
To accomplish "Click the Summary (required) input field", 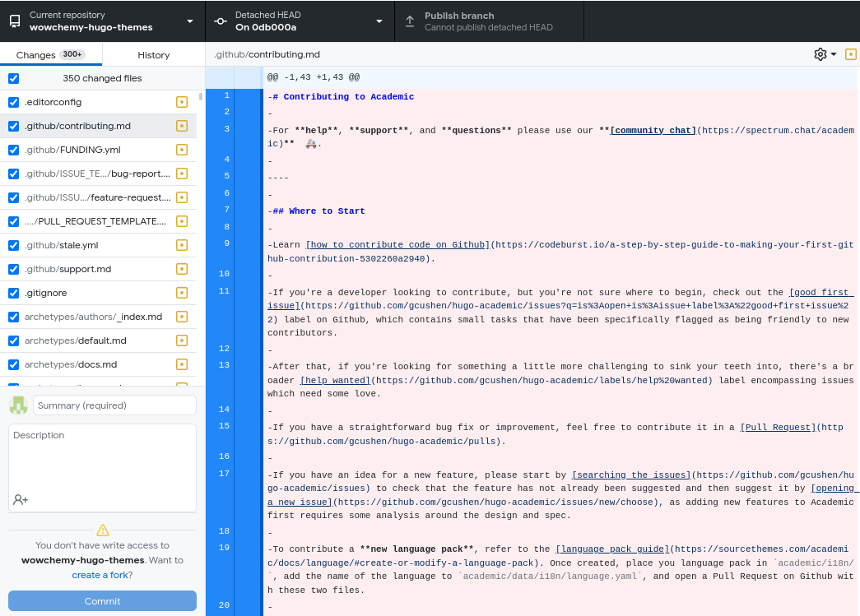I will 114,405.
